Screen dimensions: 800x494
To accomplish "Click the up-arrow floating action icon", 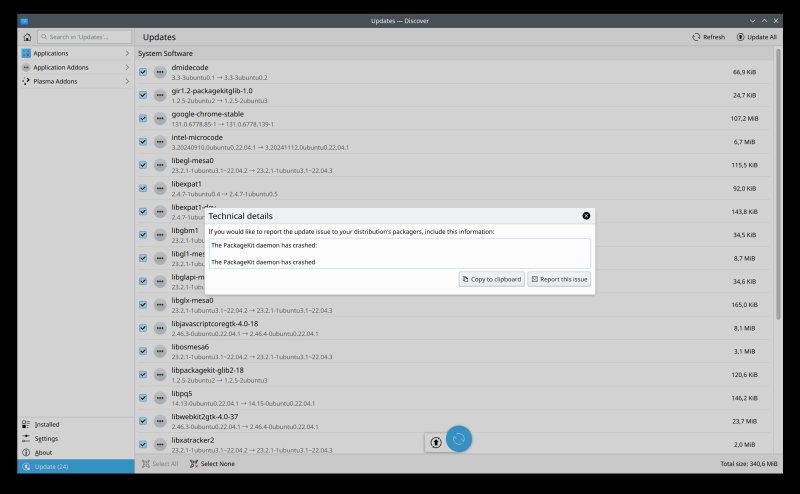I will point(435,442).
